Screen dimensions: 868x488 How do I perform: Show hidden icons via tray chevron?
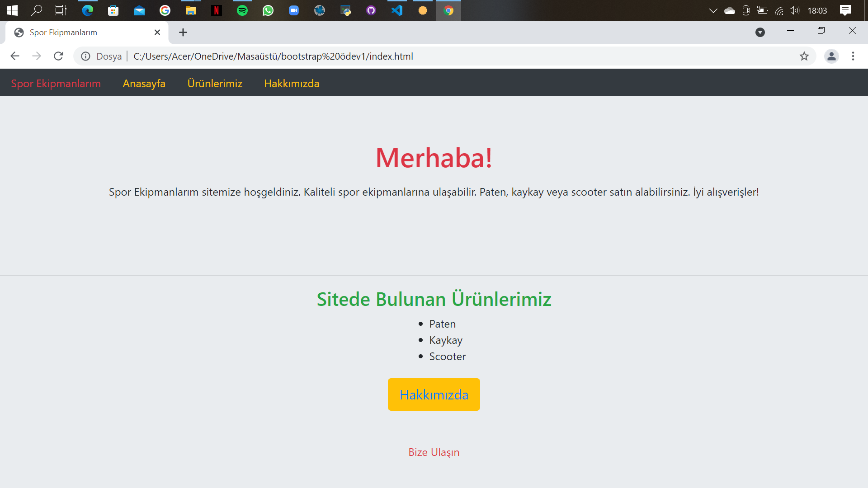coord(713,10)
